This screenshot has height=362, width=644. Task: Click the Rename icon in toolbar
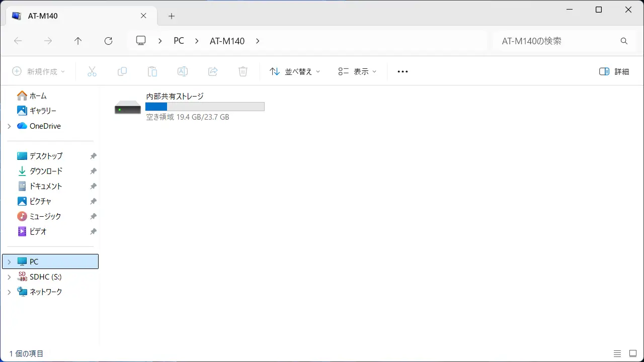coord(183,71)
